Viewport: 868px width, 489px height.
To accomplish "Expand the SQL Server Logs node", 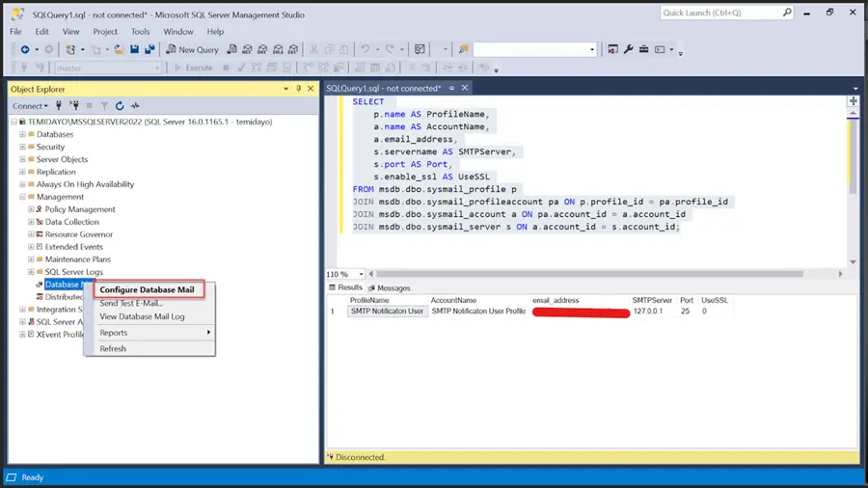I will click(x=31, y=272).
